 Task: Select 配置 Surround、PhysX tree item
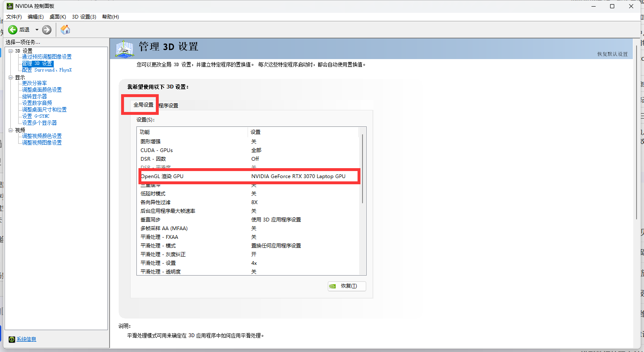(x=47, y=70)
